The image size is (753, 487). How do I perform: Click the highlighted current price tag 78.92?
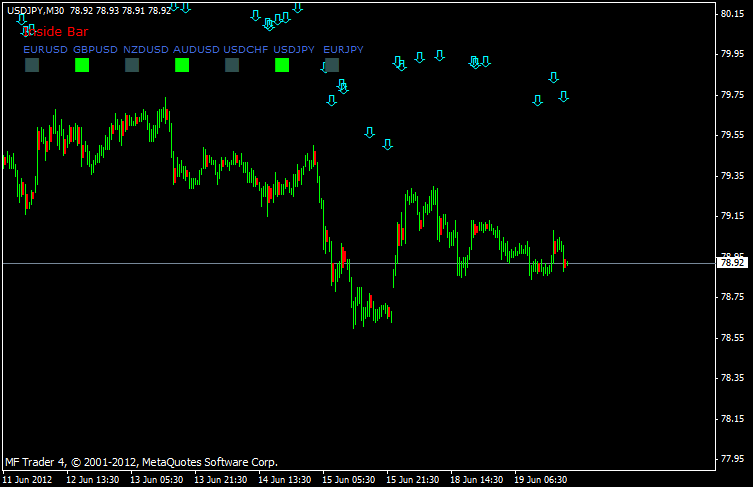tap(732, 263)
